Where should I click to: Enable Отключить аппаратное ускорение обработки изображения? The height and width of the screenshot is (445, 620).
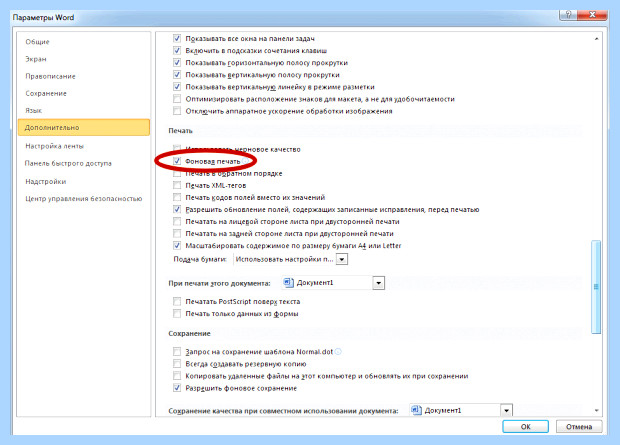(177, 111)
